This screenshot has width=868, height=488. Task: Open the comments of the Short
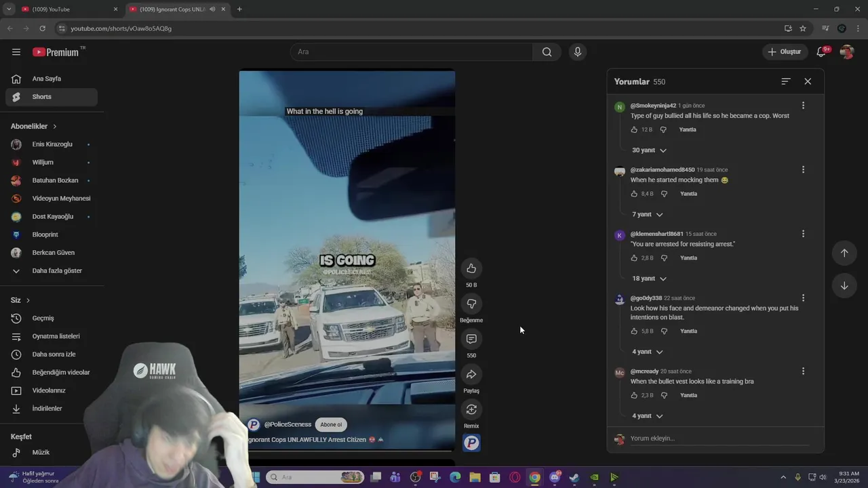(471, 339)
